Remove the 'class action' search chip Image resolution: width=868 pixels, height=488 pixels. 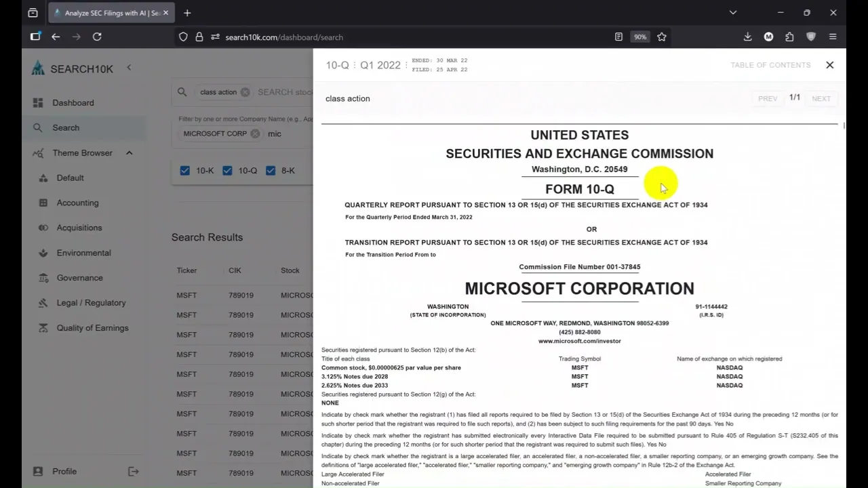point(245,92)
